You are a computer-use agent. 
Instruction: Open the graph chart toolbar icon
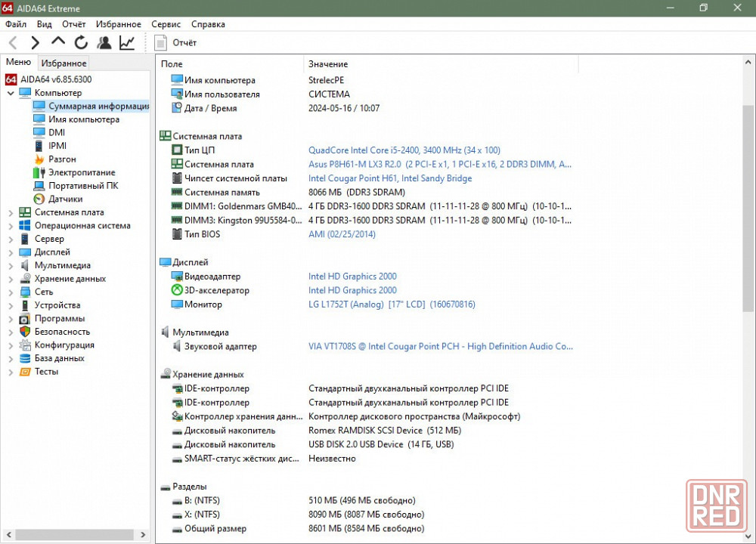click(x=127, y=43)
